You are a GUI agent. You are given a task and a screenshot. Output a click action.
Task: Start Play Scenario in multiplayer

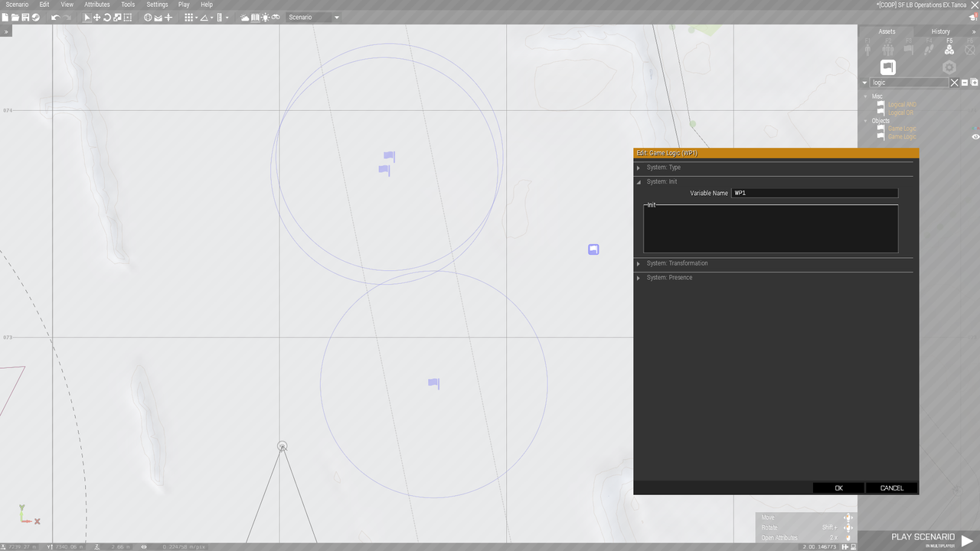pos(931,540)
